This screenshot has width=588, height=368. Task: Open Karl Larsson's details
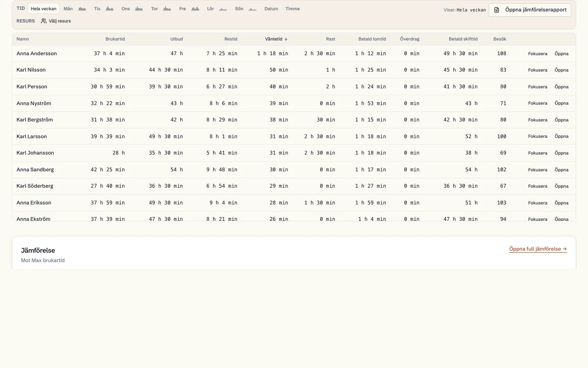561,136
